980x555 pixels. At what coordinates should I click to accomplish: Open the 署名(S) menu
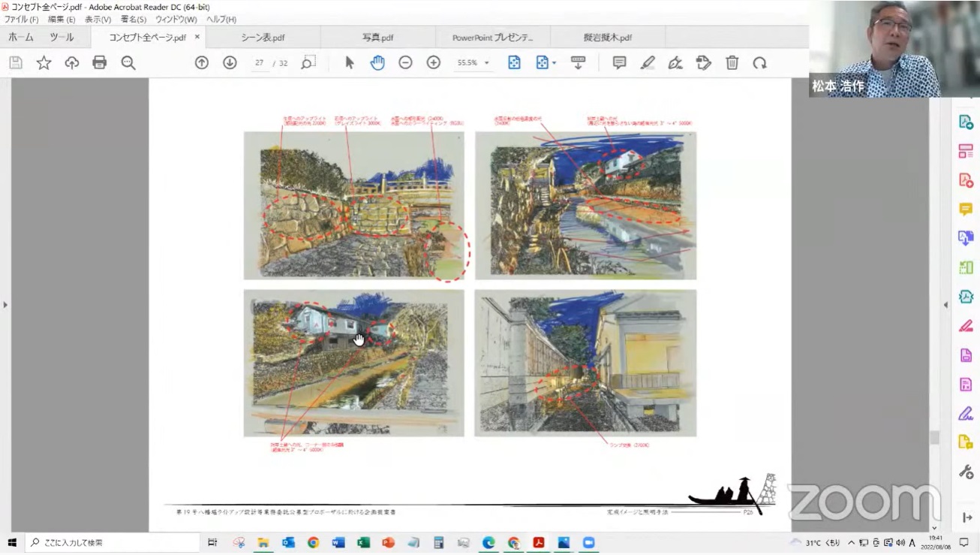134,20
